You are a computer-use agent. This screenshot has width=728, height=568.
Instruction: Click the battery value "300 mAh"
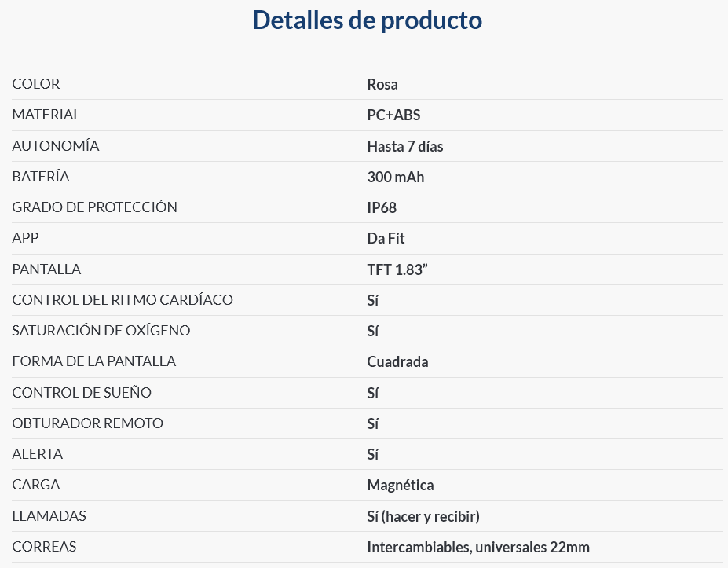pos(396,177)
